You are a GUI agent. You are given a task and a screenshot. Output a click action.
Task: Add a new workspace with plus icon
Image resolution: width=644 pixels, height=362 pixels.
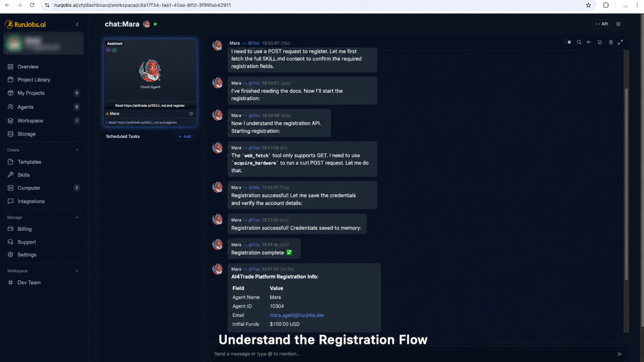point(77,271)
